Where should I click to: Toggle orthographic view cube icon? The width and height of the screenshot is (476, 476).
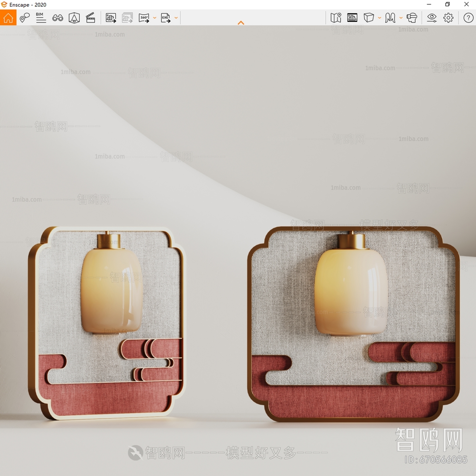369,18
